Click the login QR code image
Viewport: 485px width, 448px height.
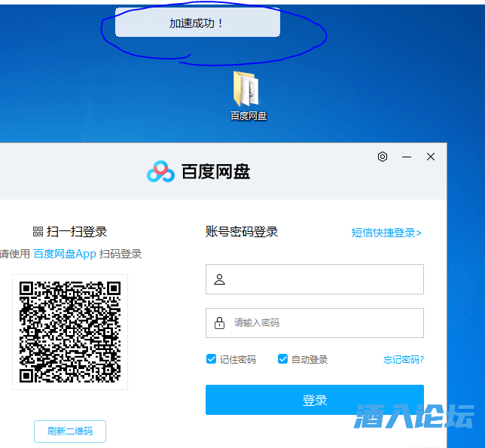(x=70, y=332)
